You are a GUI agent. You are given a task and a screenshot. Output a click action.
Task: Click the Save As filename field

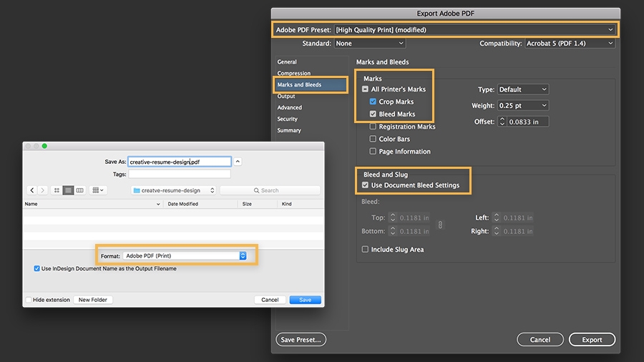pos(179,162)
